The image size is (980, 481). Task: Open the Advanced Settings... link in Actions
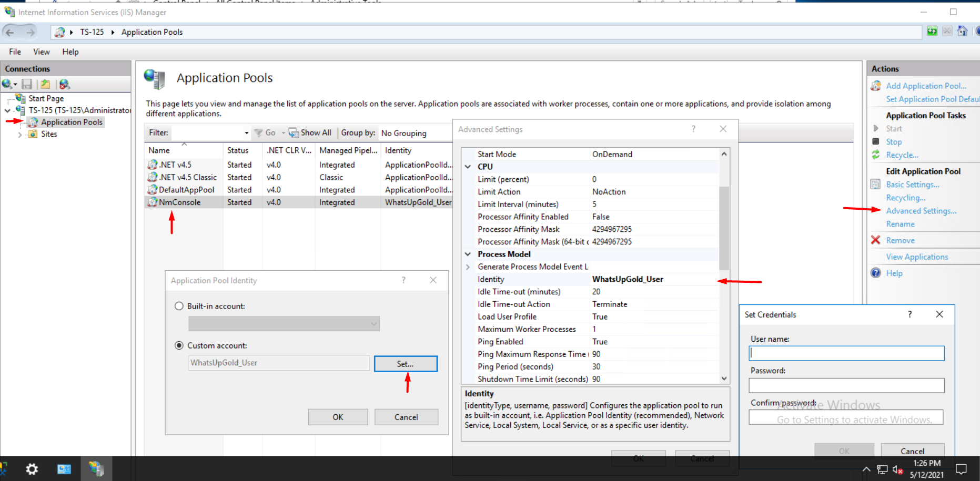pyautogui.click(x=921, y=211)
